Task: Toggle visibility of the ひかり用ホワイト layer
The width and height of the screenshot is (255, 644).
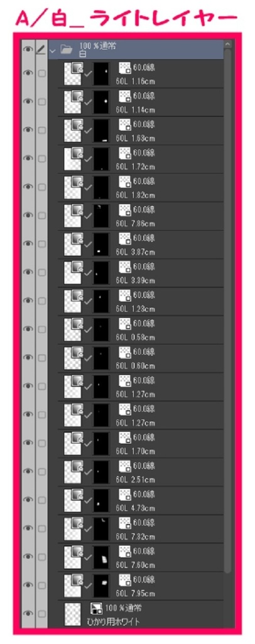Action: 28,614
